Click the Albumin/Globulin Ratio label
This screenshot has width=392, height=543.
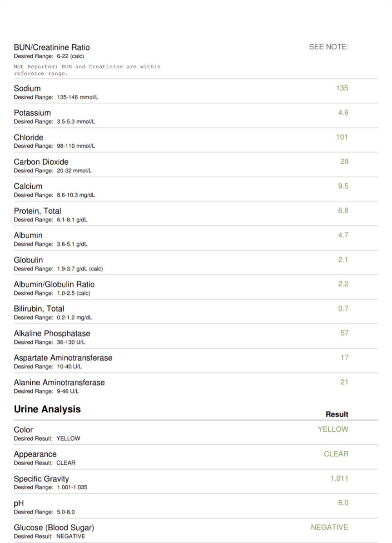tap(54, 284)
